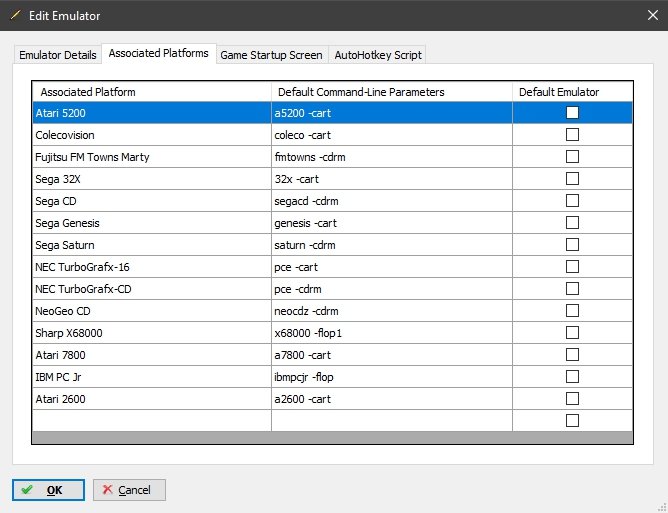Screen dimensions: 668x513
Task: Select the Associated Platforms tab
Action: (x=158, y=53)
